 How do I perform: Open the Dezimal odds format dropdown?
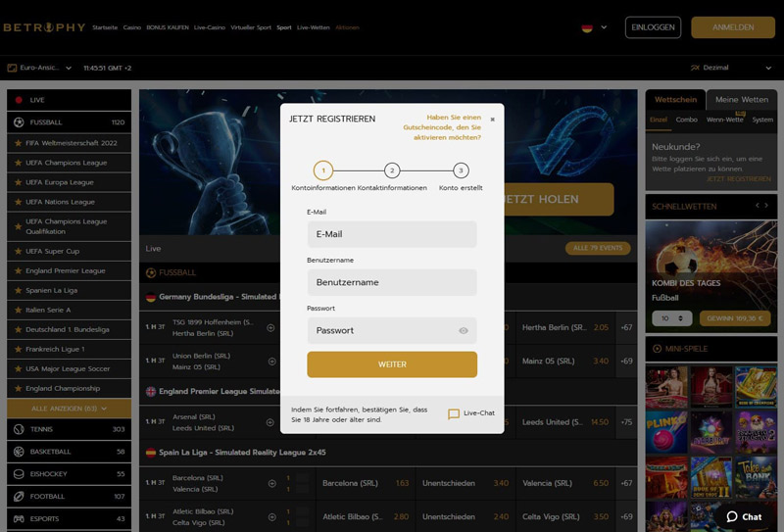click(768, 68)
